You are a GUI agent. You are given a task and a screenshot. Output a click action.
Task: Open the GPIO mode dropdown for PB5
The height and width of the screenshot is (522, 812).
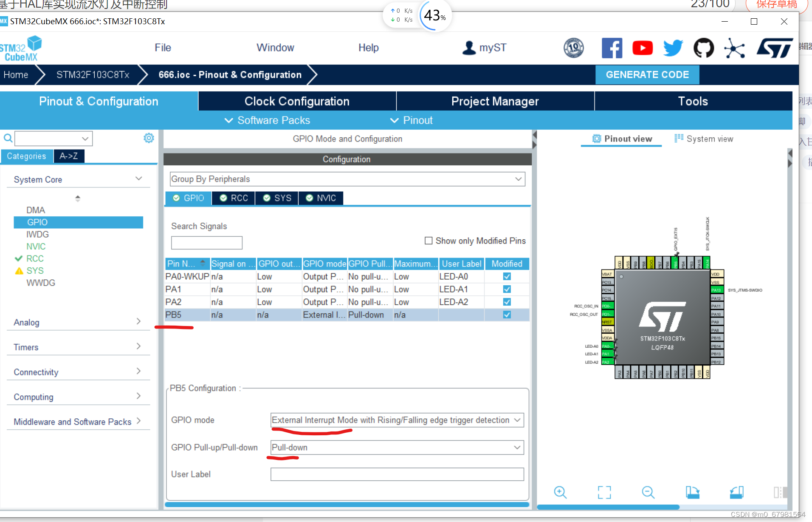click(397, 420)
